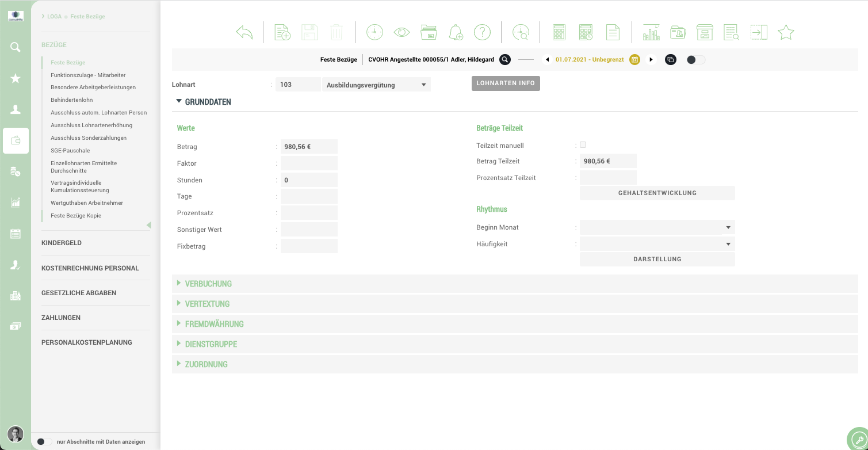Select Behindertenlohn in the sidebar menu
The height and width of the screenshot is (450, 868).
click(71, 100)
